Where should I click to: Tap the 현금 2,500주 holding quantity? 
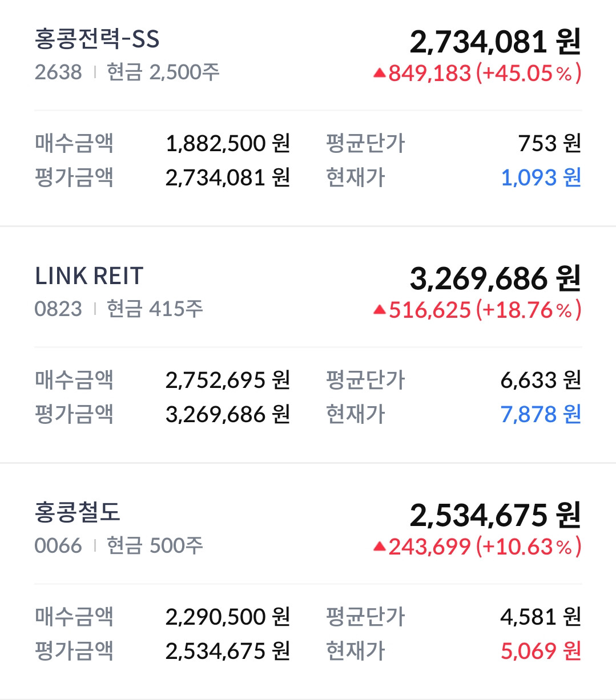point(163,72)
